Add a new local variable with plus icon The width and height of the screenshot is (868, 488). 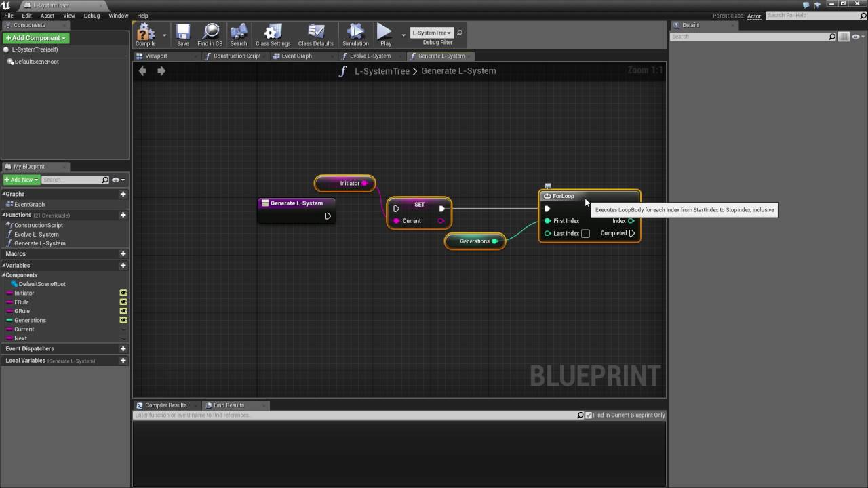tap(123, 361)
